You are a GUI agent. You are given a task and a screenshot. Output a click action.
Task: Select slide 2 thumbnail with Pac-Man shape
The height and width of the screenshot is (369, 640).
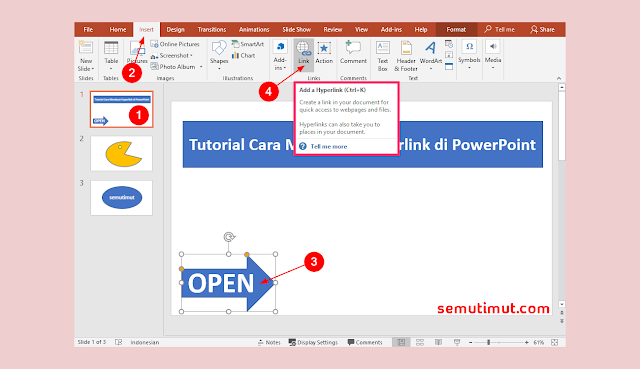(x=121, y=153)
